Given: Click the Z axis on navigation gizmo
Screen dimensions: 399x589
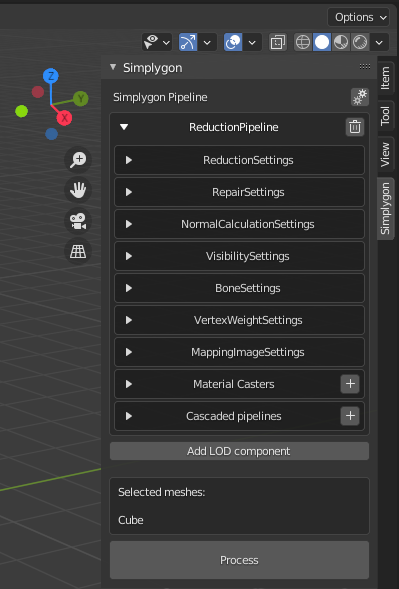Looking at the screenshot, I should click(x=51, y=76).
